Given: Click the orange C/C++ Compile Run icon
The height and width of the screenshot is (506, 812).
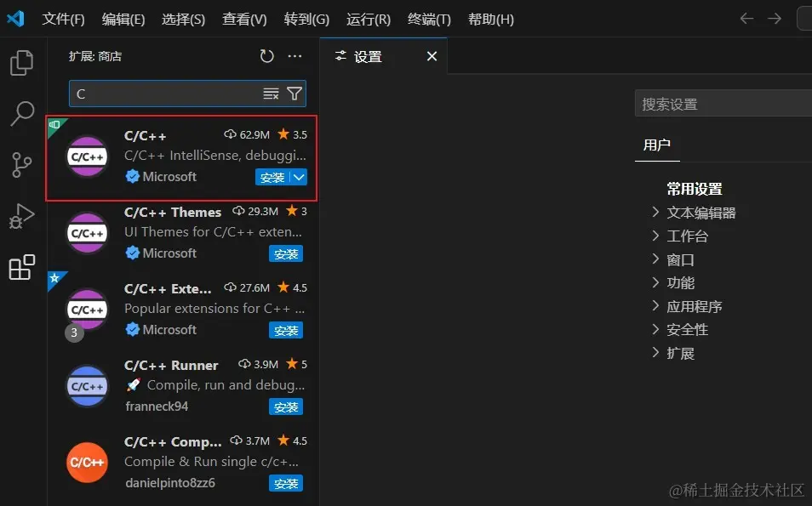Looking at the screenshot, I should [87, 463].
